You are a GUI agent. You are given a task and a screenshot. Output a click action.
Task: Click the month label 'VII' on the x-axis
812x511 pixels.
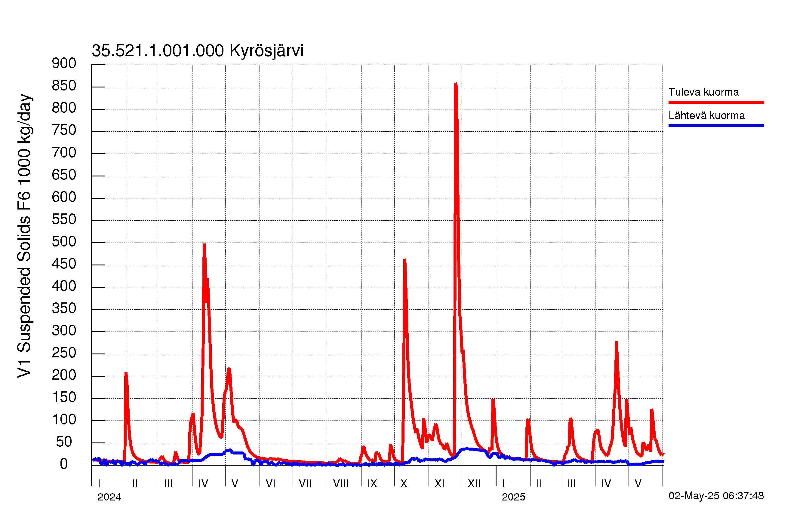tap(305, 484)
